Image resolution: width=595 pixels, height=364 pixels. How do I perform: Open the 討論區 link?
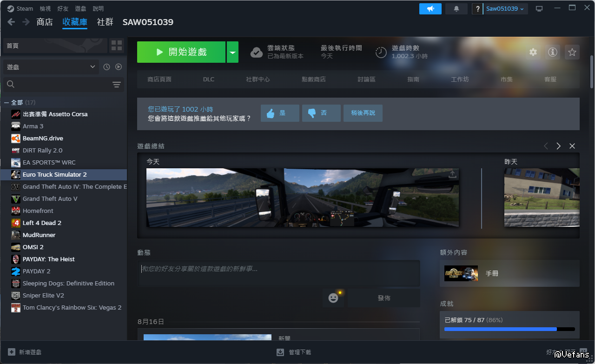pyautogui.click(x=367, y=79)
